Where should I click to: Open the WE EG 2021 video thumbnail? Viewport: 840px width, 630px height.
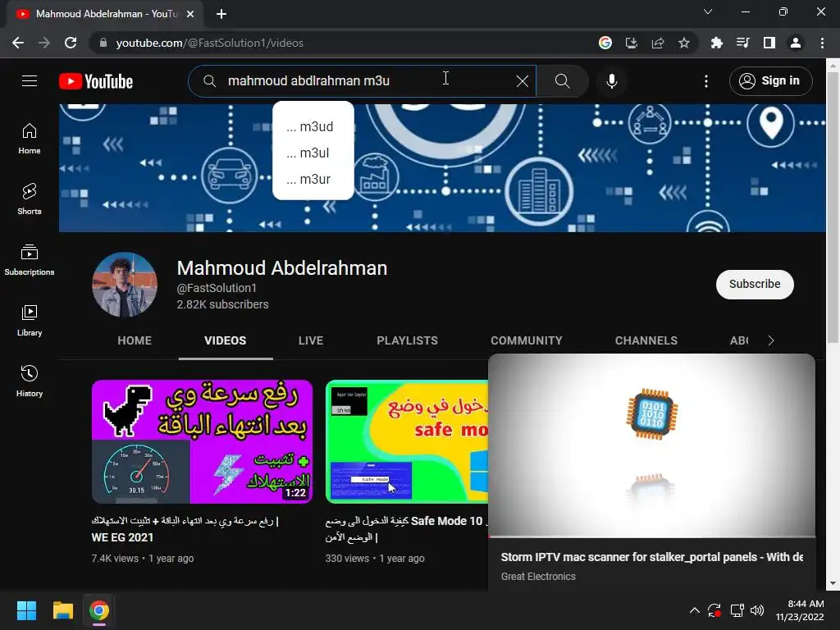(202, 441)
